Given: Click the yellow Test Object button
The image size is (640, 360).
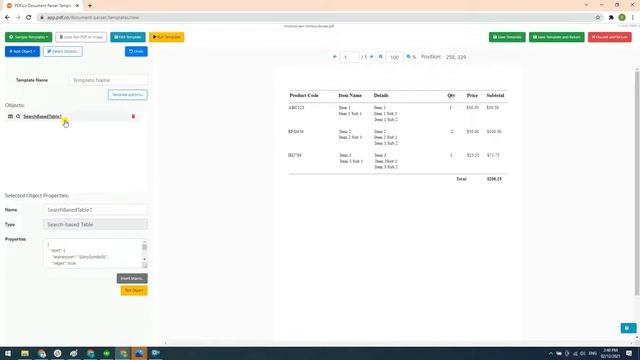Looking at the screenshot, I should click(134, 291).
